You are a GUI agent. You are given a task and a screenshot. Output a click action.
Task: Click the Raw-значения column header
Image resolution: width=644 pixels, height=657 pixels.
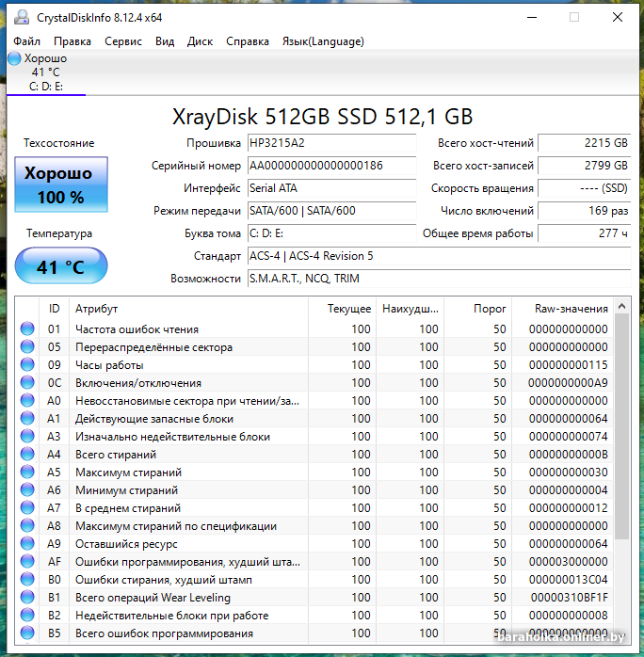click(x=562, y=309)
